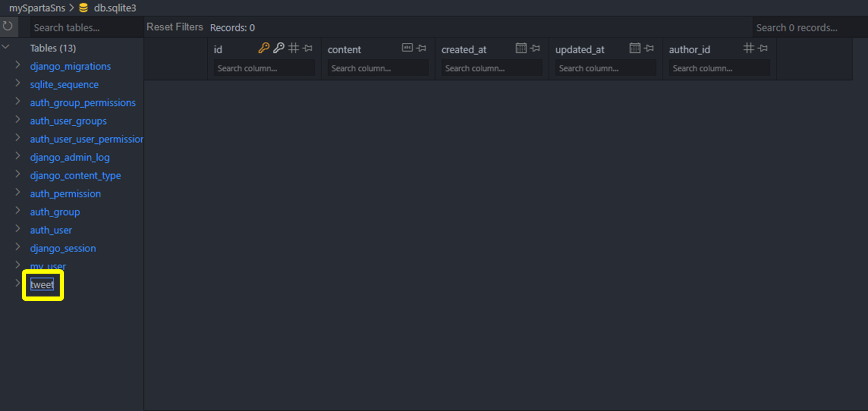The image size is (868, 411).
Task: Open the auth_user table
Action: (51, 230)
